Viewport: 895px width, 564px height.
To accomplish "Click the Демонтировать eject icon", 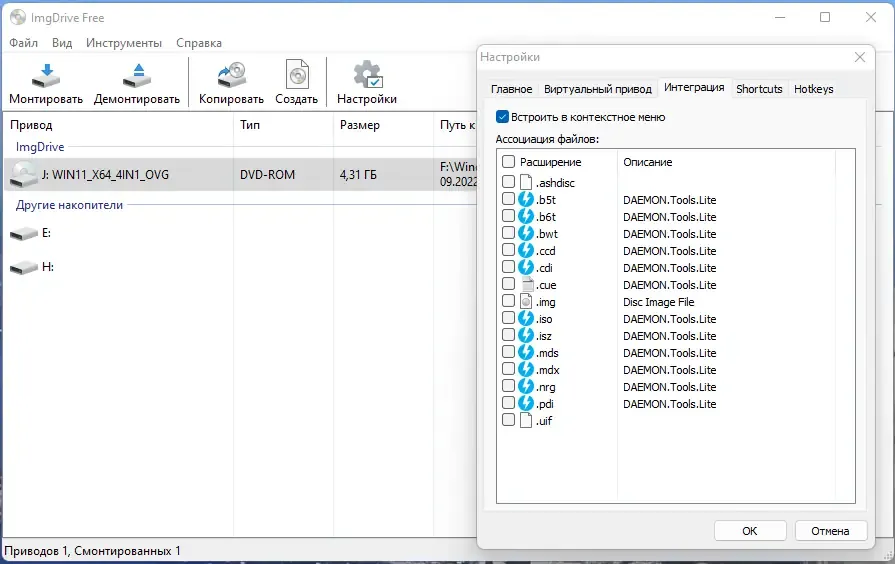I will point(137,75).
